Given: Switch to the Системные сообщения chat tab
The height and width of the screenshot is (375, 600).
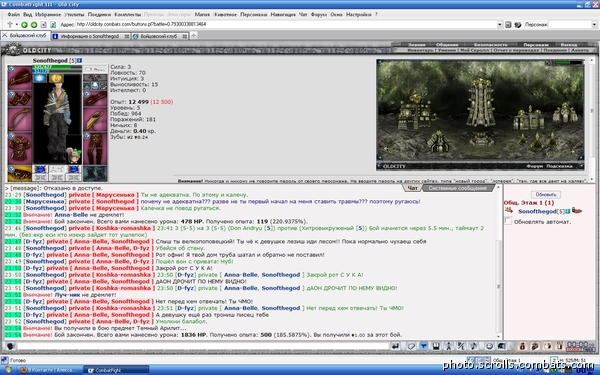Looking at the screenshot, I should pyautogui.click(x=457, y=188).
